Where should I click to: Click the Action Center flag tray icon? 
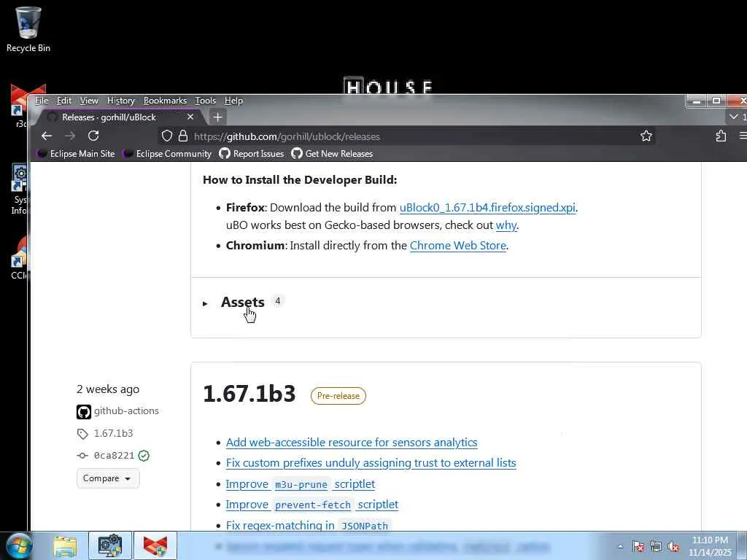(638, 547)
